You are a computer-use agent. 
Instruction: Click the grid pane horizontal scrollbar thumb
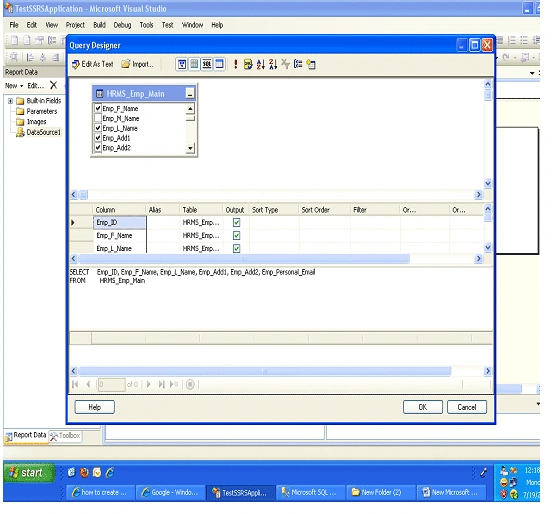pyautogui.click(x=244, y=258)
